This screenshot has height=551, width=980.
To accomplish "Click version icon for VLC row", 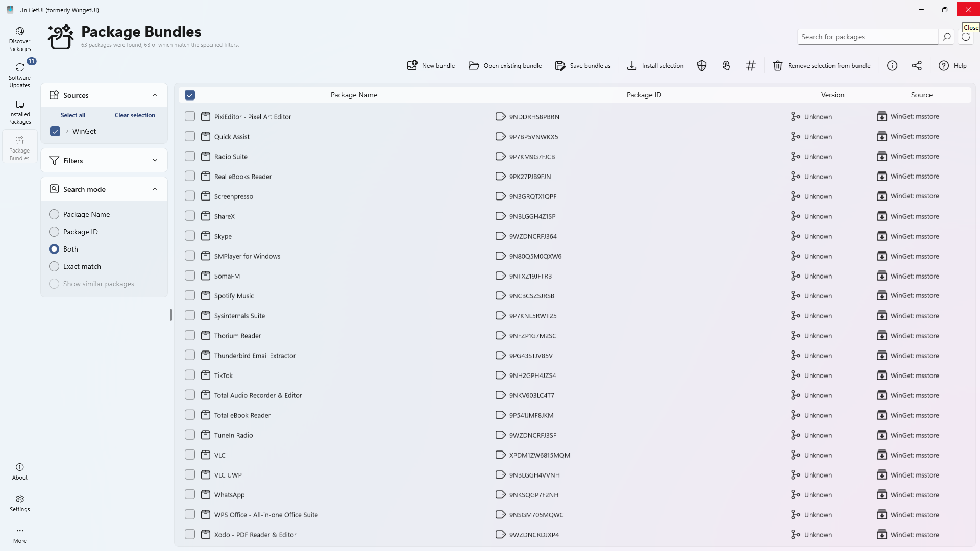I will tap(795, 455).
